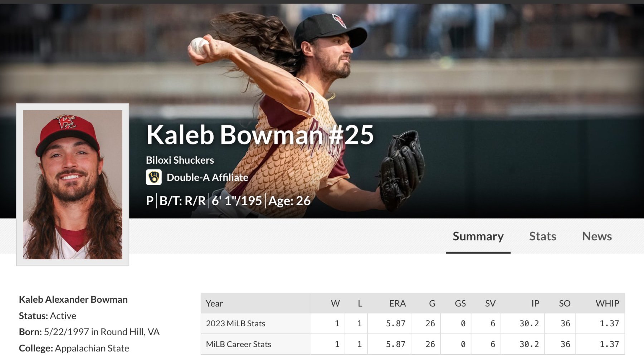This screenshot has height=360, width=644.
Task: Click the full name Kaleb Alexander Bowman
Action: pyautogui.click(x=73, y=299)
